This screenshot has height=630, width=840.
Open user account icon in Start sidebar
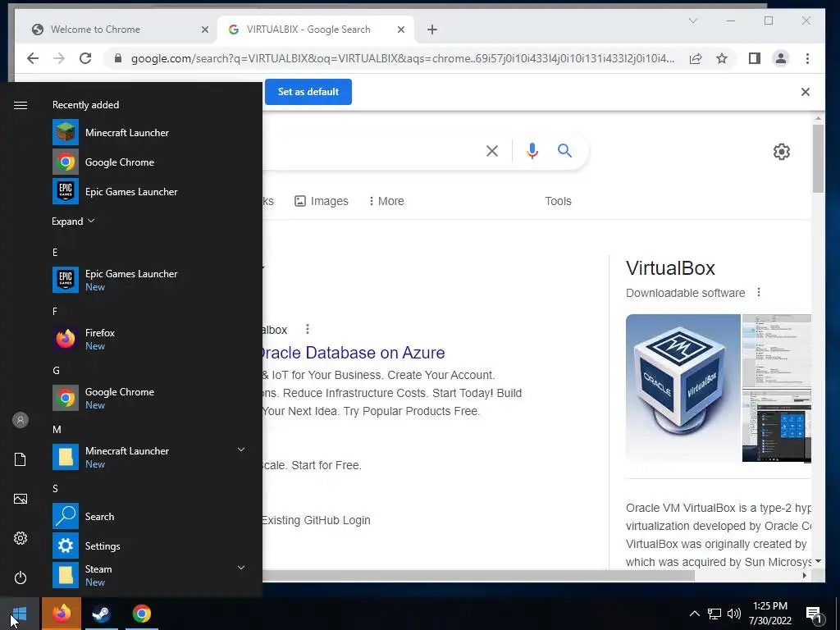(21, 420)
